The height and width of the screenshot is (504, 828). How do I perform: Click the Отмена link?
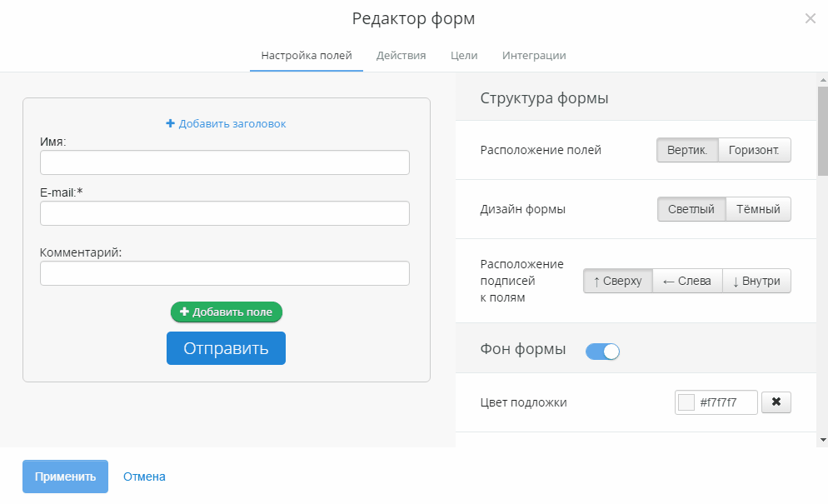point(144,477)
